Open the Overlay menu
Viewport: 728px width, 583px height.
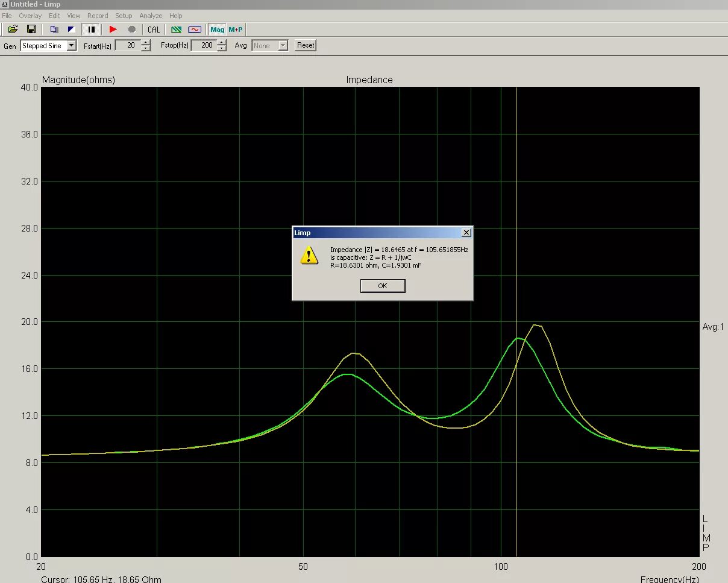pyautogui.click(x=30, y=16)
